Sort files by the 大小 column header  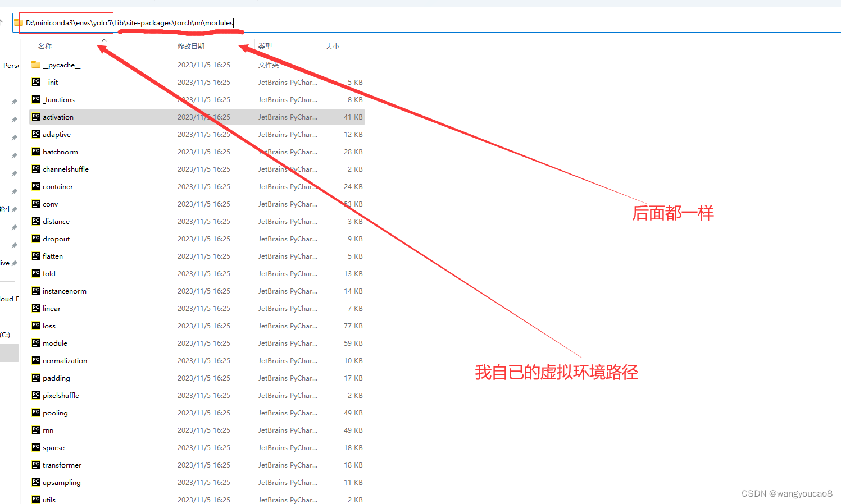point(331,46)
